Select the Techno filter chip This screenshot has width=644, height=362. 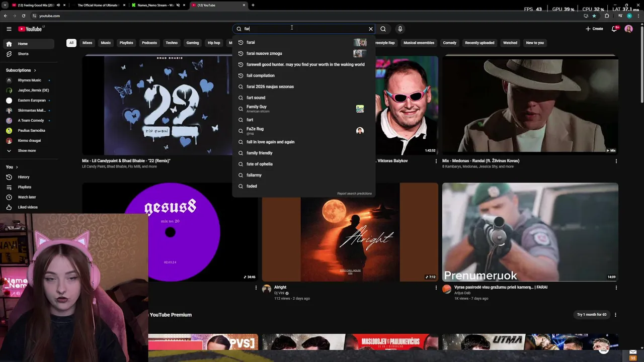point(172,43)
